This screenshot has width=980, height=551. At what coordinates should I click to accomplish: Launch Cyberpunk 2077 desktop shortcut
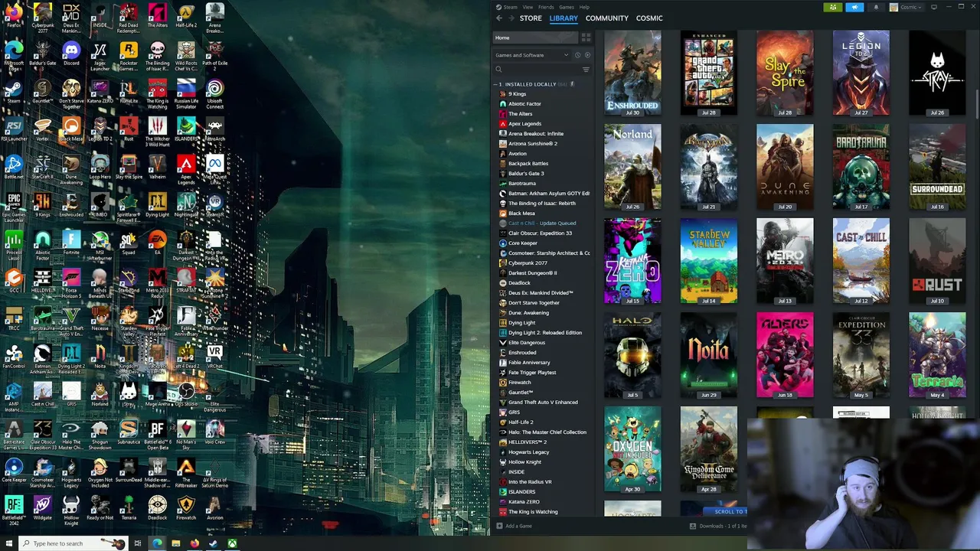point(43,17)
